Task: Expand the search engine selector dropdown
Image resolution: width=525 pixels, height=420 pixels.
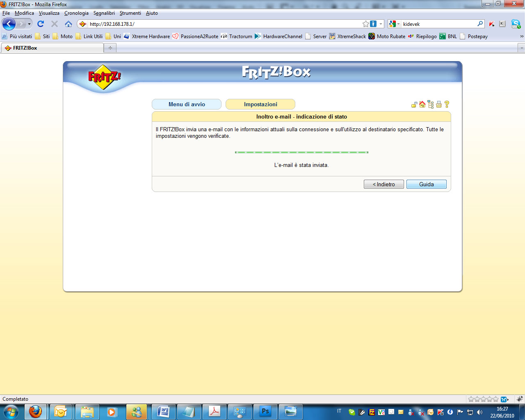Action: coord(394,24)
